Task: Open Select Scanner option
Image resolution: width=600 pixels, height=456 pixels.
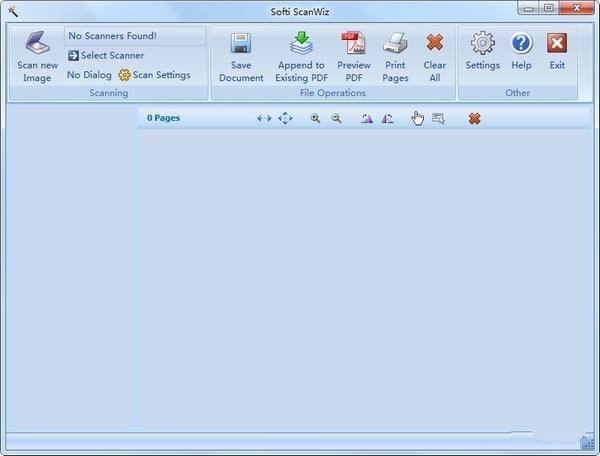Action: point(106,55)
